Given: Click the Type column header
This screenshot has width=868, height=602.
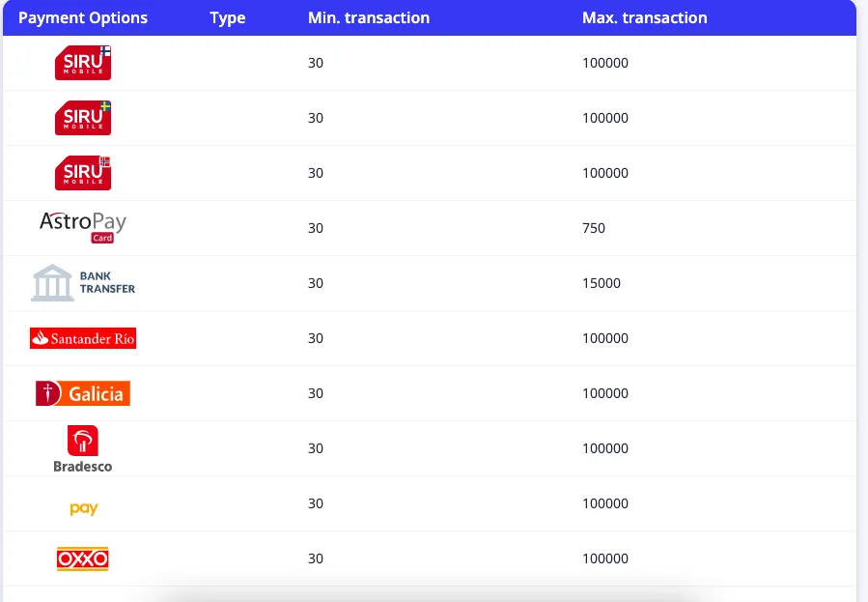Looking at the screenshot, I should tap(228, 18).
